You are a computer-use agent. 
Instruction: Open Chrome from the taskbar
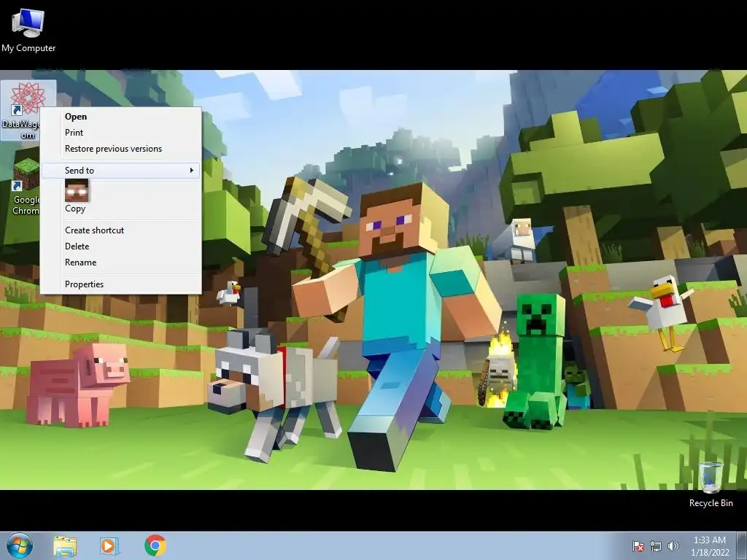pyautogui.click(x=155, y=545)
